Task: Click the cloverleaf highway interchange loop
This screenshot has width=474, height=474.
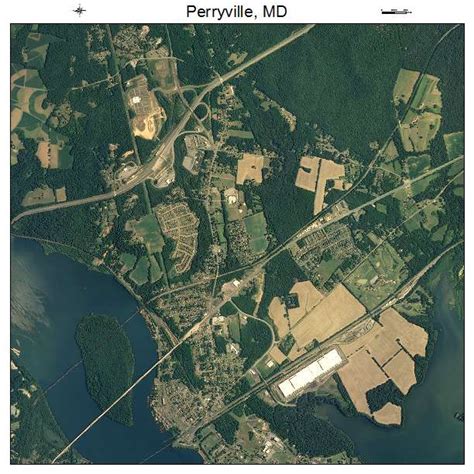Action: coord(202,112)
